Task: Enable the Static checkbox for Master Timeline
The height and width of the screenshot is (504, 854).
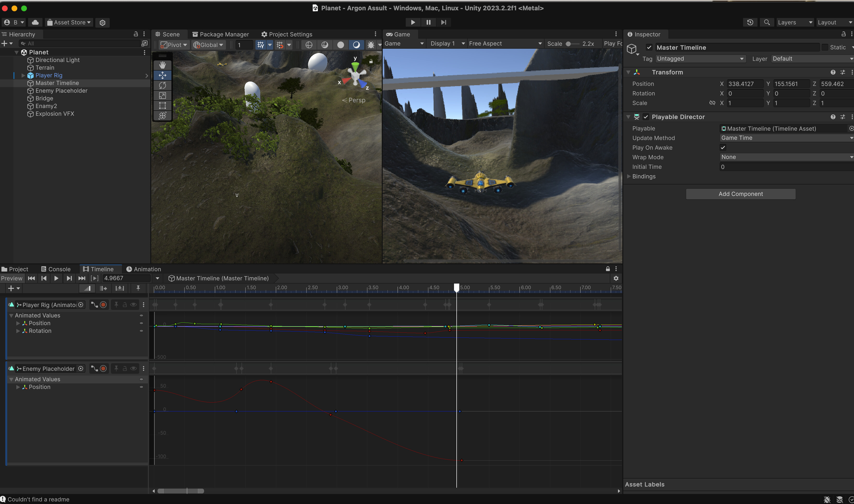Action: 825,47
